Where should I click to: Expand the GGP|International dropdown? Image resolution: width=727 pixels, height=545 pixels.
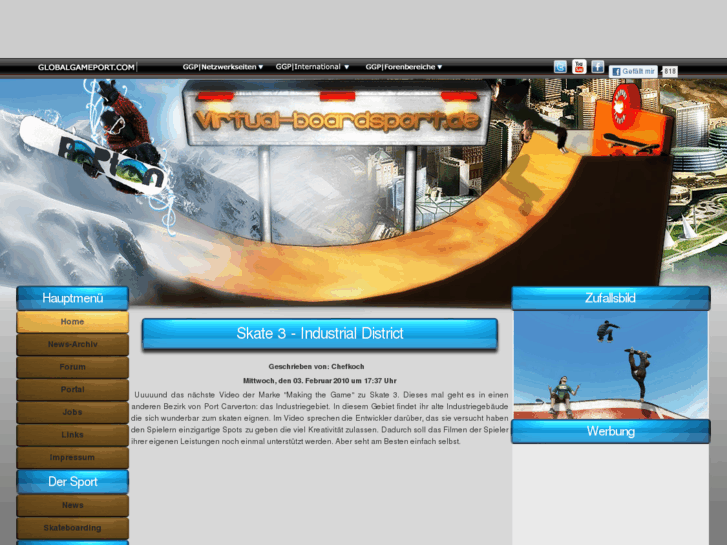312,67
